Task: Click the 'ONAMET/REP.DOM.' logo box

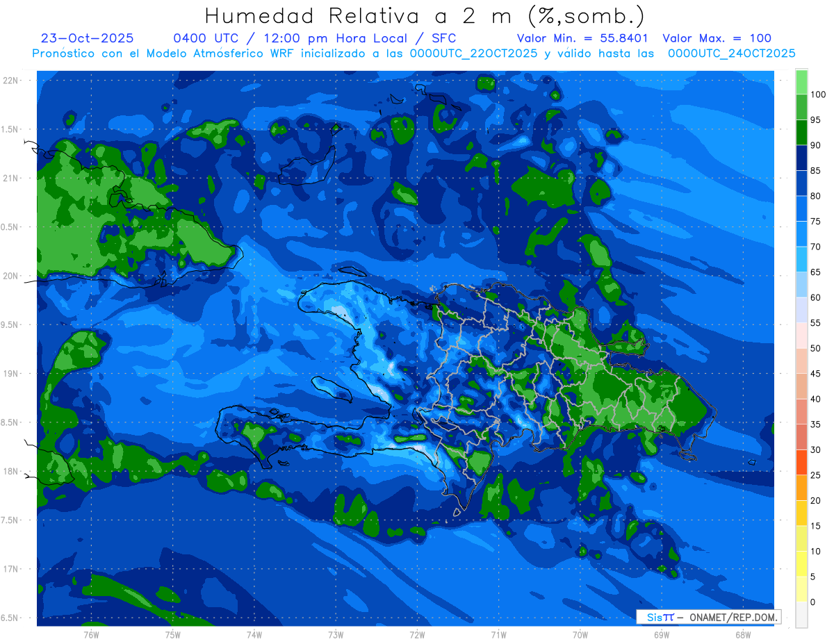Action: (x=708, y=617)
